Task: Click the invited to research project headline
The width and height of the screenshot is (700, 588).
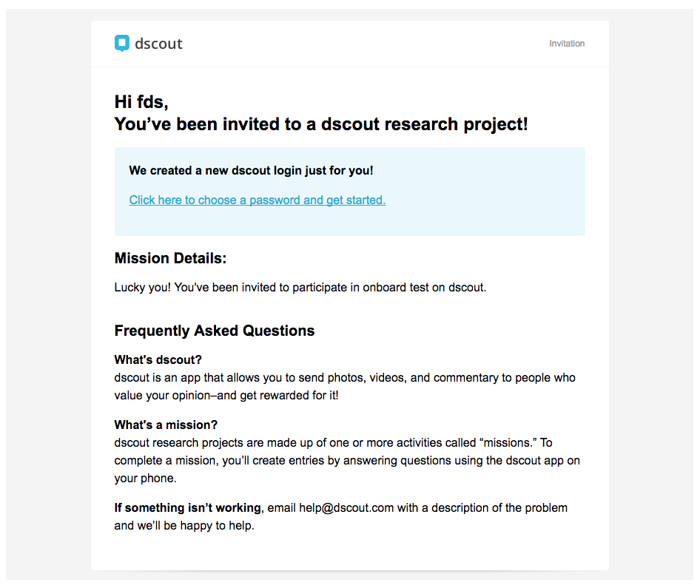Action: click(321, 124)
